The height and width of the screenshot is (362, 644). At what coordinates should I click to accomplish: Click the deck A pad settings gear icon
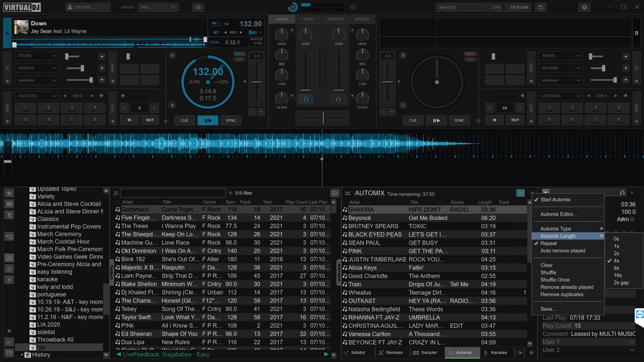165,121
